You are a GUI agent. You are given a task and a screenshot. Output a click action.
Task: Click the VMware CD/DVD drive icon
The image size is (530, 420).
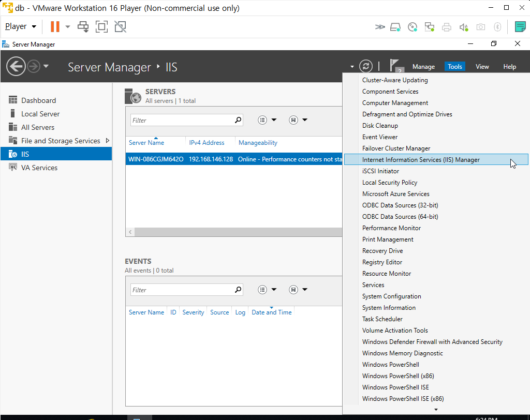[413, 27]
